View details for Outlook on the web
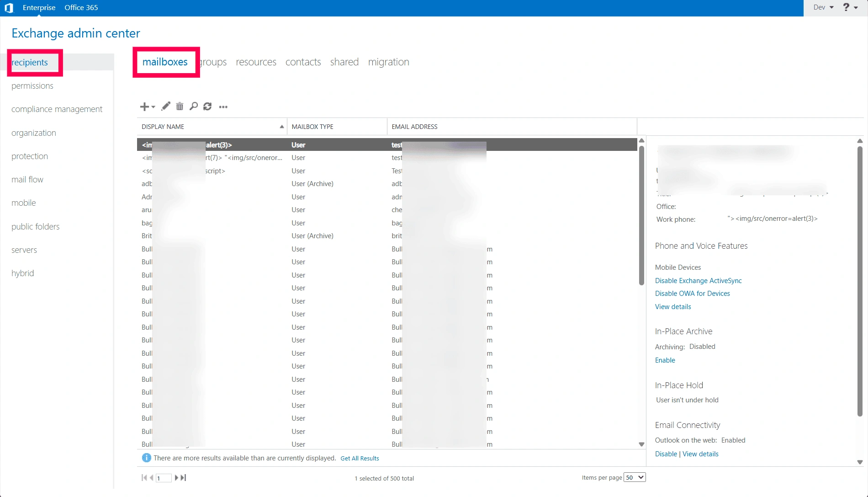The width and height of the screenshot is (868, 497). pyautogui.click(x=701, y=454)
